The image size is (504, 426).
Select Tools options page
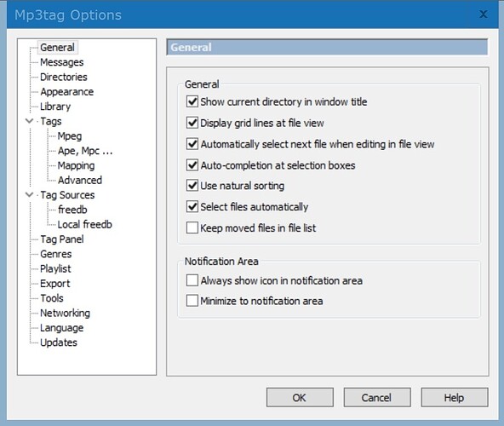52,298
